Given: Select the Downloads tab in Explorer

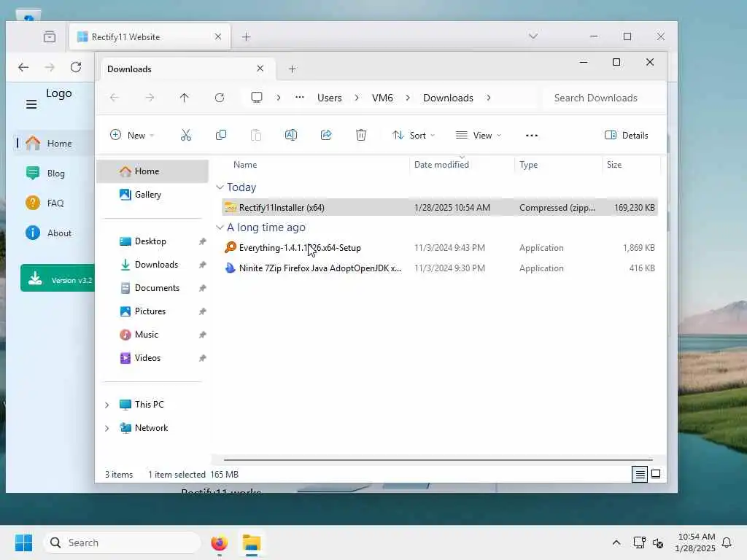Looking at the screenshot, I should (x=186, y=69).
